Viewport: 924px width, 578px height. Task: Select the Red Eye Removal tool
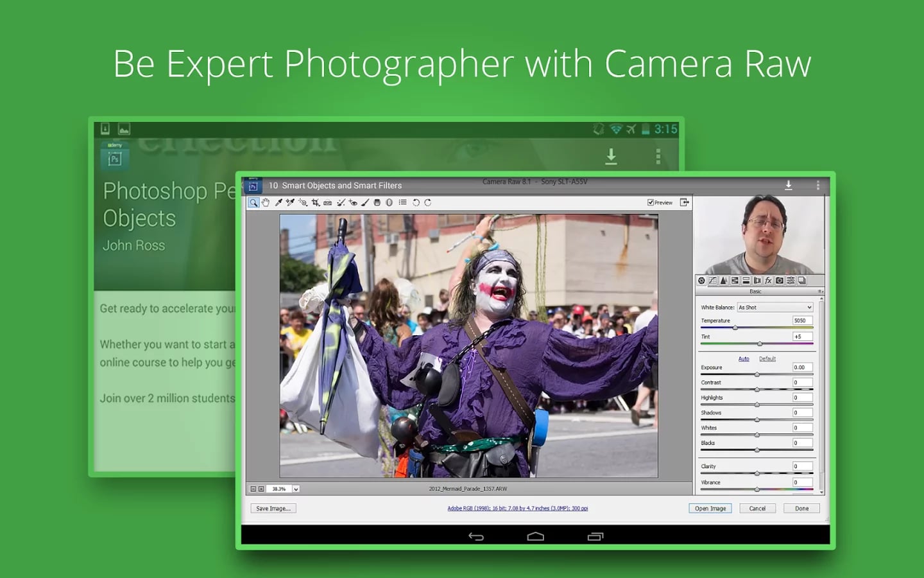pyautogui.click(x=353, y=202)
